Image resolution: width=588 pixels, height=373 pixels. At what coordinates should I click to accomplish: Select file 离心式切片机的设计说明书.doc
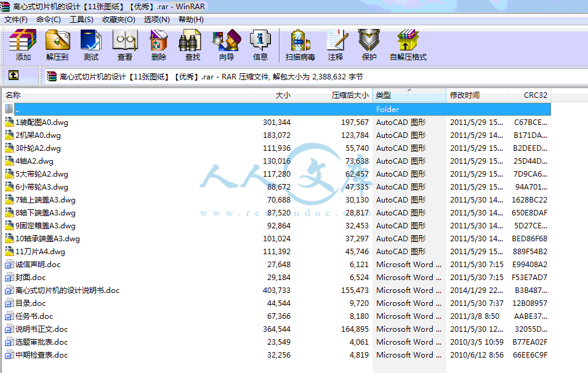(68, 291)
